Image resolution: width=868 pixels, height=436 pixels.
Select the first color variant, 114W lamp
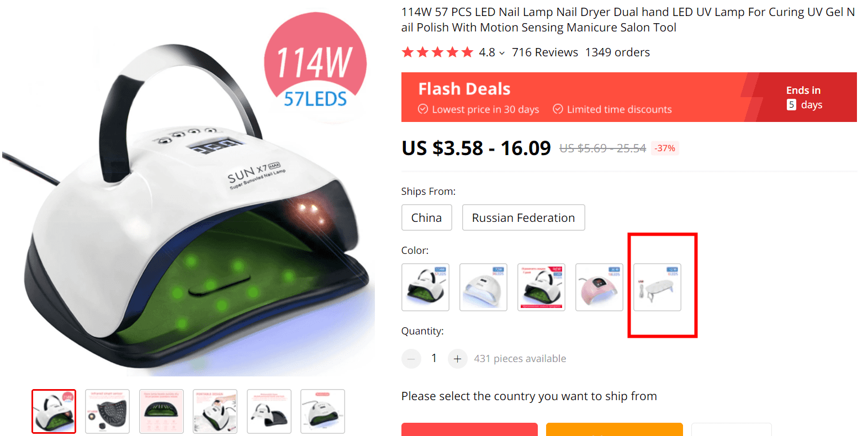(x=425, y=287)
